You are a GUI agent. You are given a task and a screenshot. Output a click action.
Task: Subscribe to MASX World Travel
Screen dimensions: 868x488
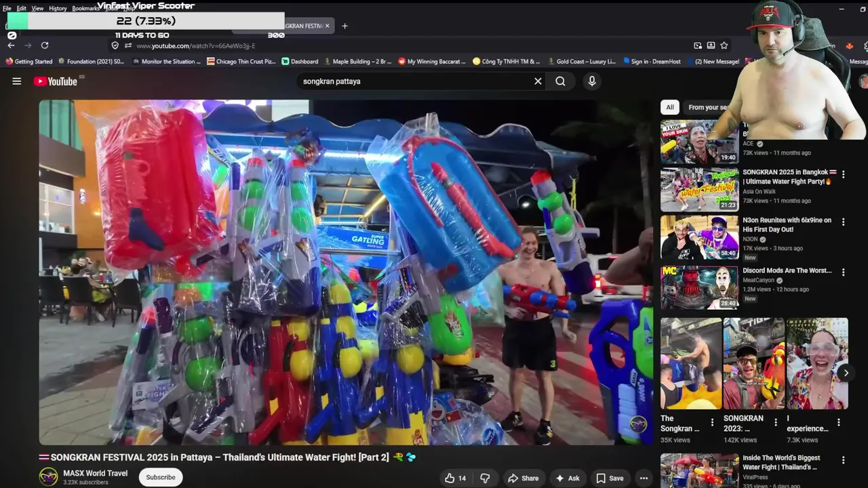(161, 477)
